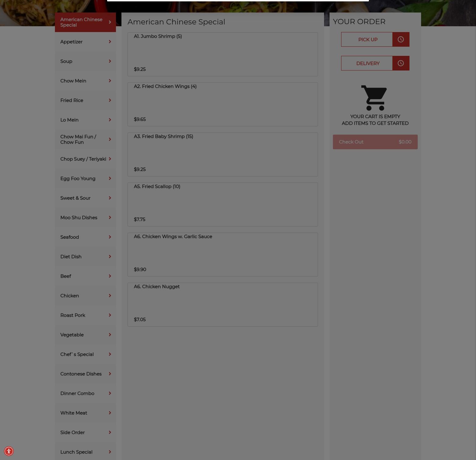Expand the Chef's Special category arrow
476x460 pixels.
110,354
